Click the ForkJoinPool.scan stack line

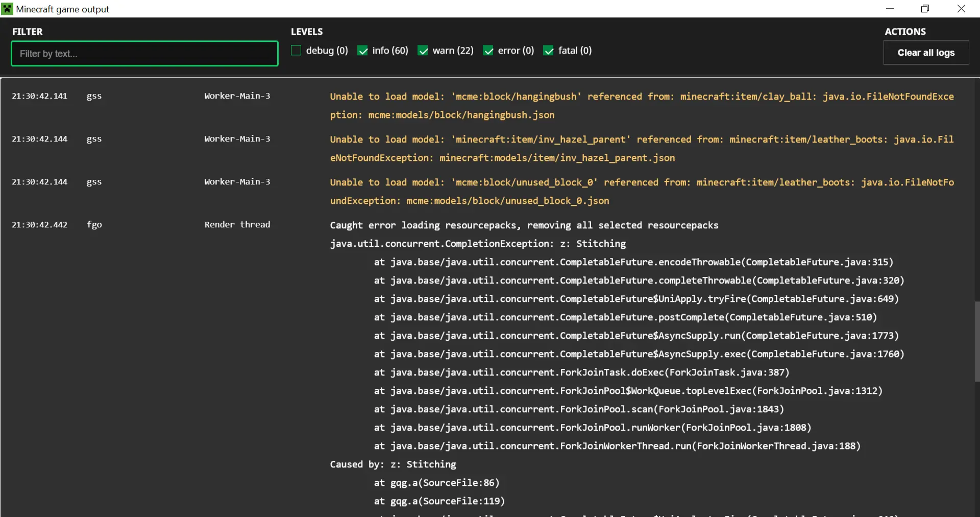click(x=579, y=409)
